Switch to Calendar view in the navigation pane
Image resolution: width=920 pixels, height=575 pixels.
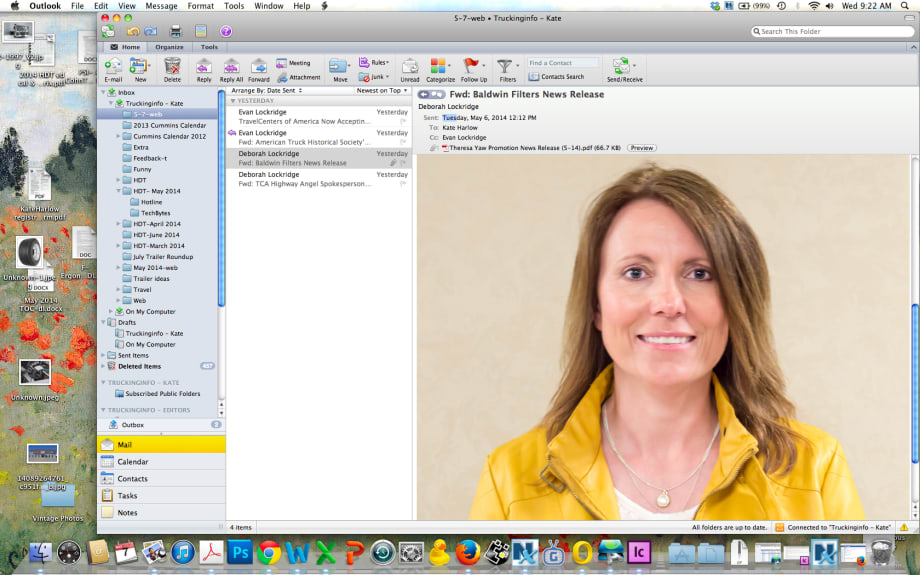[133, 462]
